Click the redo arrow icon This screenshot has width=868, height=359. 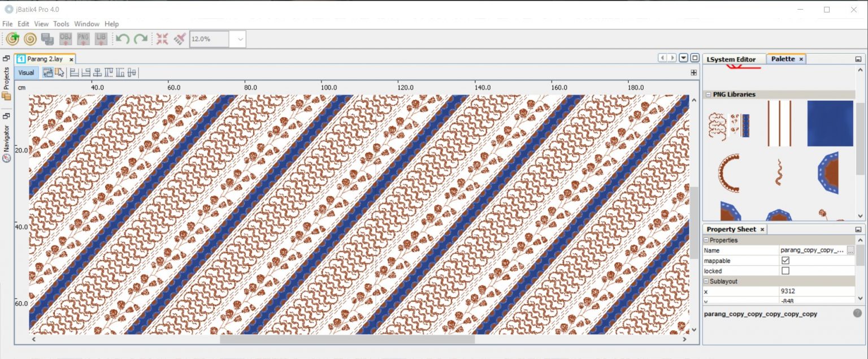click(141, 39)
